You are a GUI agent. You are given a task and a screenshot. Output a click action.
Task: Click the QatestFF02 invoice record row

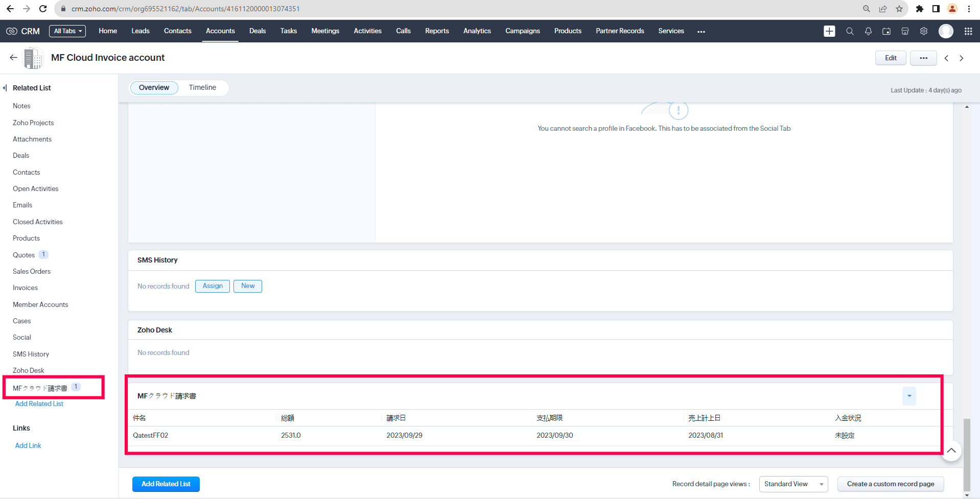click(x=151, y=435)
